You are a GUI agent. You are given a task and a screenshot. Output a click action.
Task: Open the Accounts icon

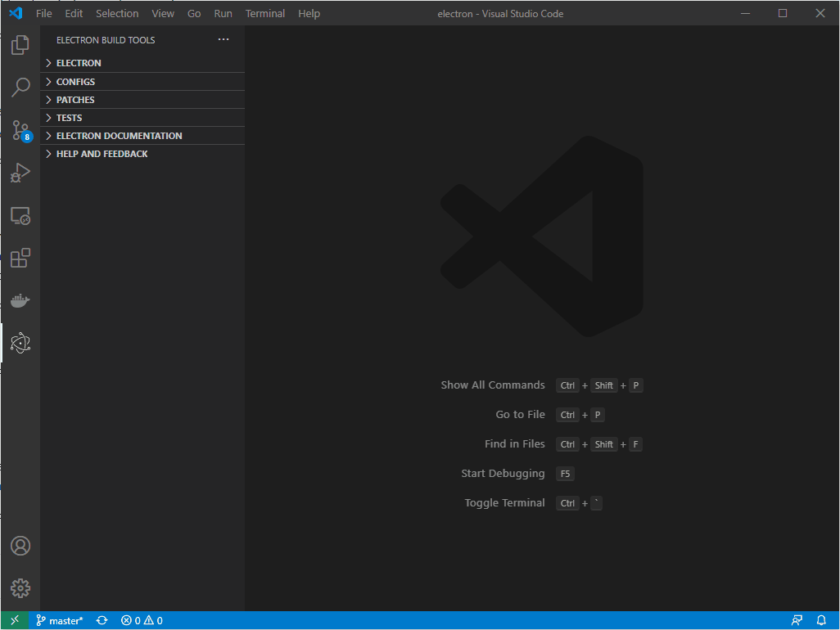pos(20,546)
